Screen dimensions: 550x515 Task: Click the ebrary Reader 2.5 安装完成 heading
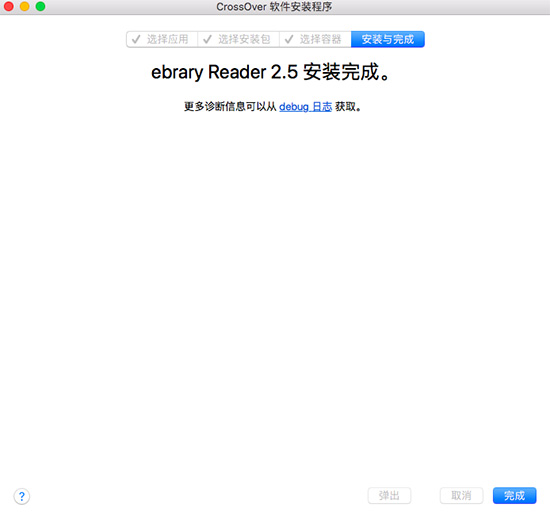pos(270,72)
